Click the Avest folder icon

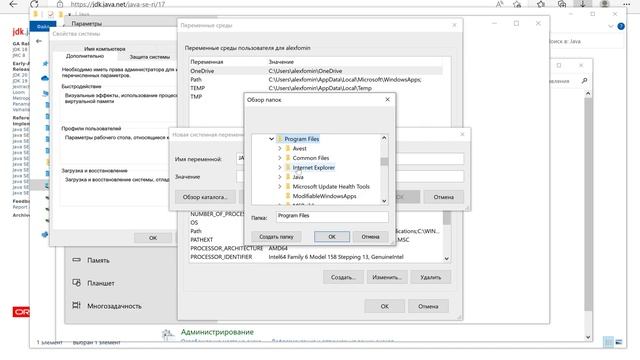[x=288, y=148]
